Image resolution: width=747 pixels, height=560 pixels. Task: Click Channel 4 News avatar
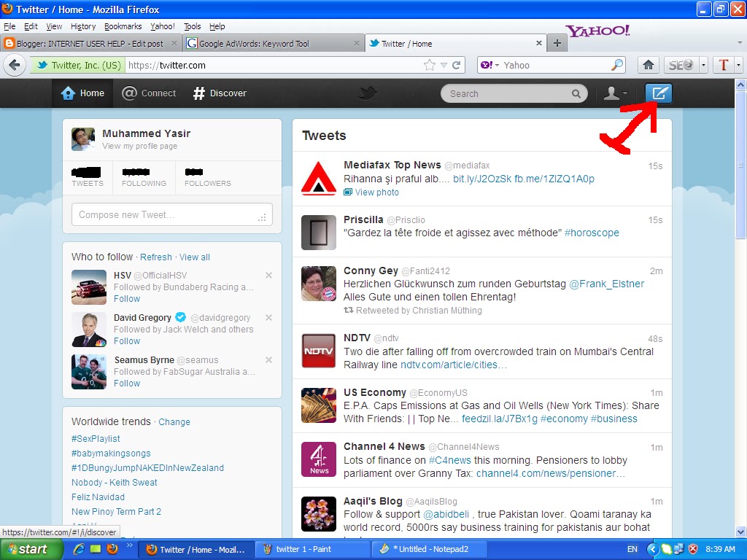(x=319, y=459)
